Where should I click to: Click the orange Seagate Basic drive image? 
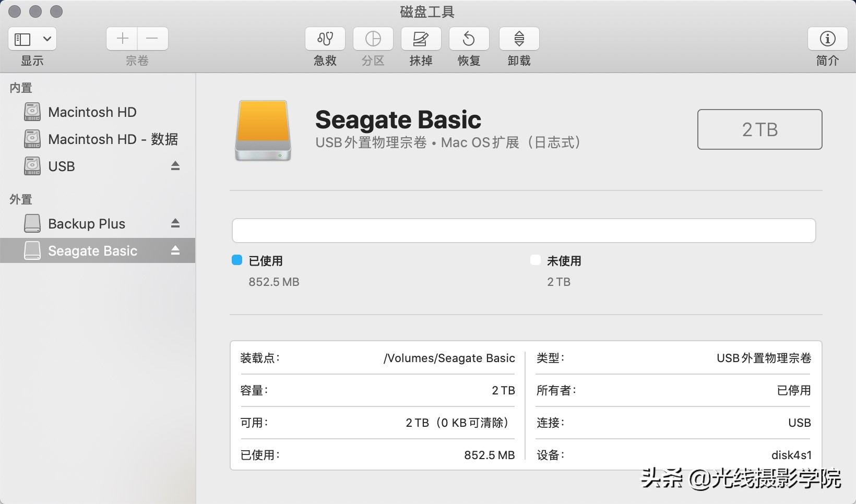(x=263, y=130)
